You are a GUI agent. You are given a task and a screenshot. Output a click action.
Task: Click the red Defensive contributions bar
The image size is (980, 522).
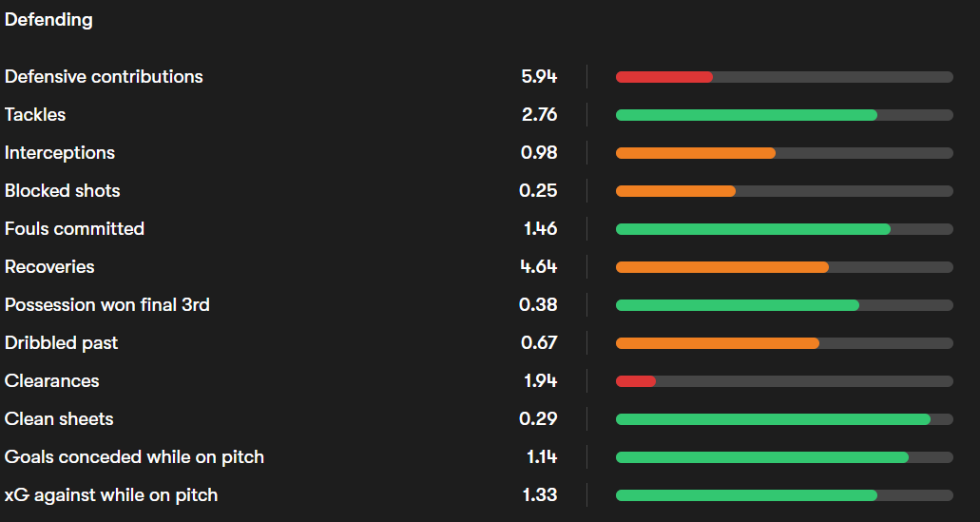[x=664, y=77]
